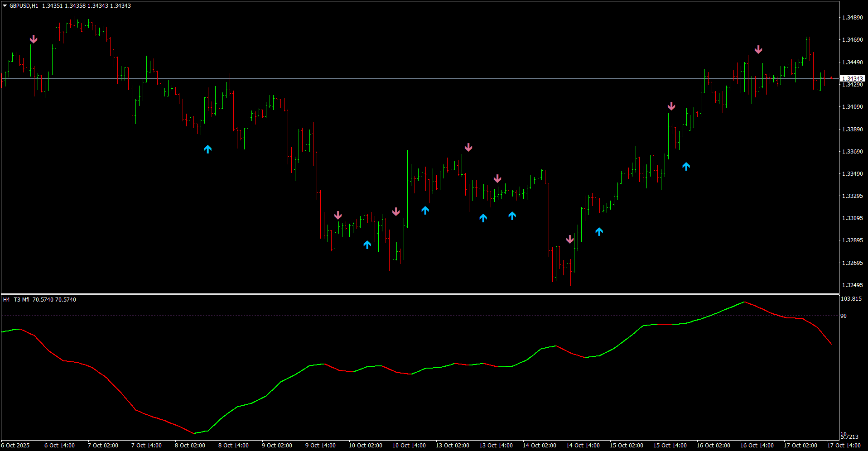
Task: Click the leftmost pink down arrow signal
Action: click(34, 39)
